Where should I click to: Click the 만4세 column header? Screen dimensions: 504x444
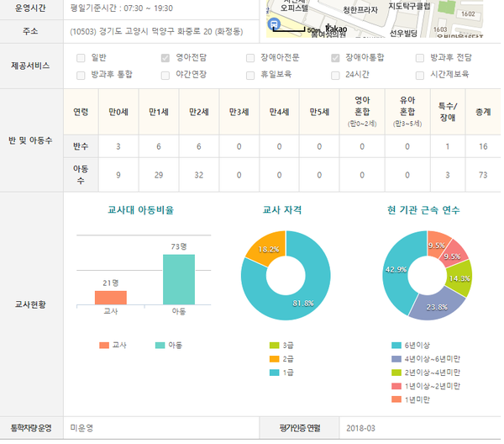(279, 112)
